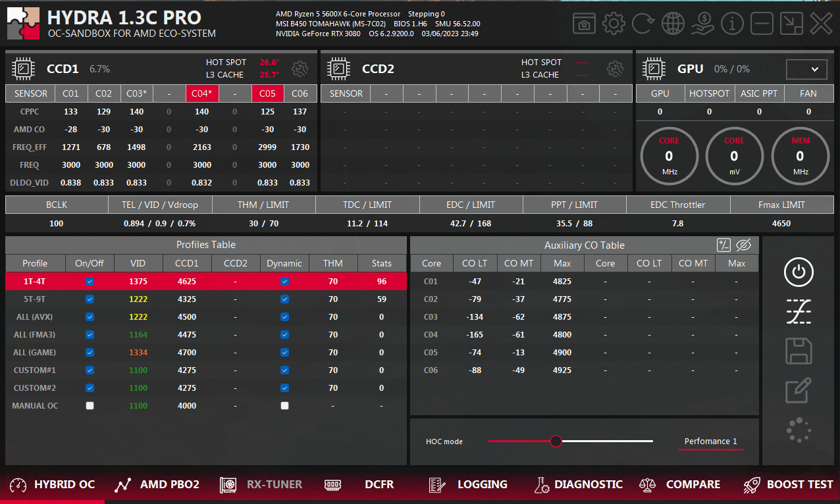Open the GPU selection dropdown
840x504 pixels.
pyautogui.click(x=806, y=69)
